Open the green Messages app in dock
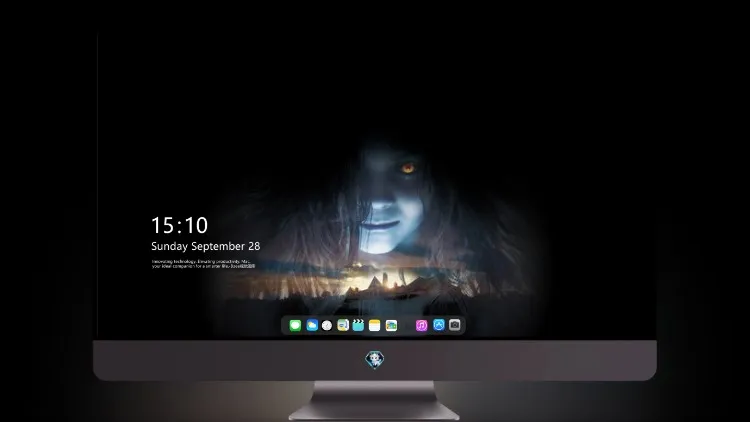The height and width of the screenshot is (422, 750). (295, 325)
